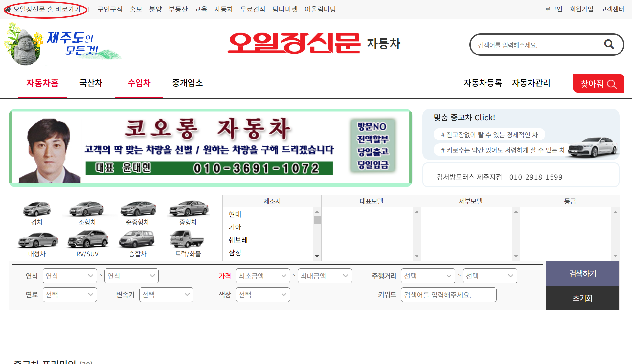Click the 오일장신문 red logo
This screenshot has height=364, width=632.
(294, 43)
